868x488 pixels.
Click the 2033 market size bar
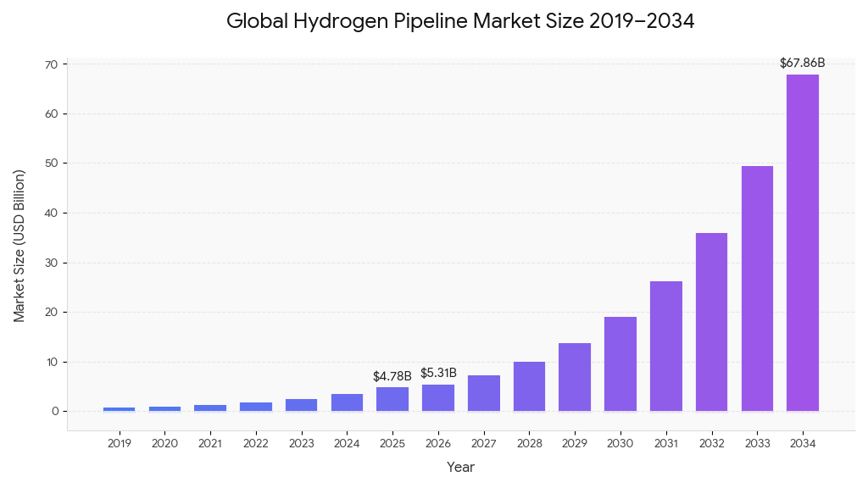(x=757, y=289)
